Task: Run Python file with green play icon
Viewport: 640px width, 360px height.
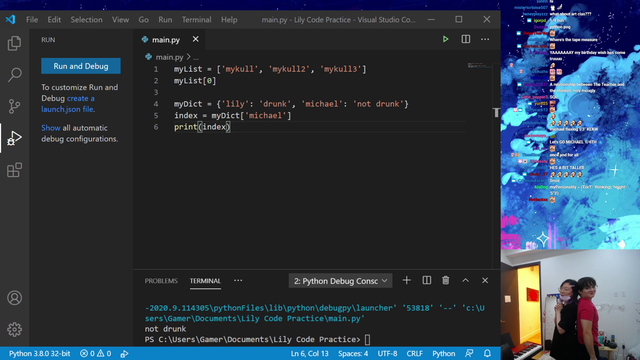Action: pyautogui.click(x=445, y=39)
